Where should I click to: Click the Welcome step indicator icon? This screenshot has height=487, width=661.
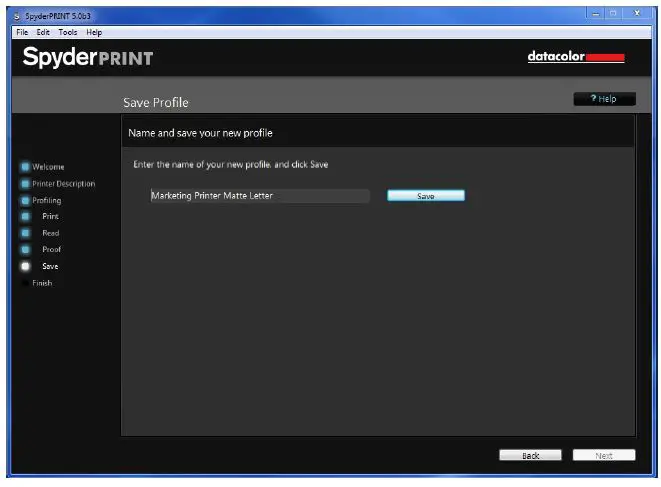pos(25,167)
